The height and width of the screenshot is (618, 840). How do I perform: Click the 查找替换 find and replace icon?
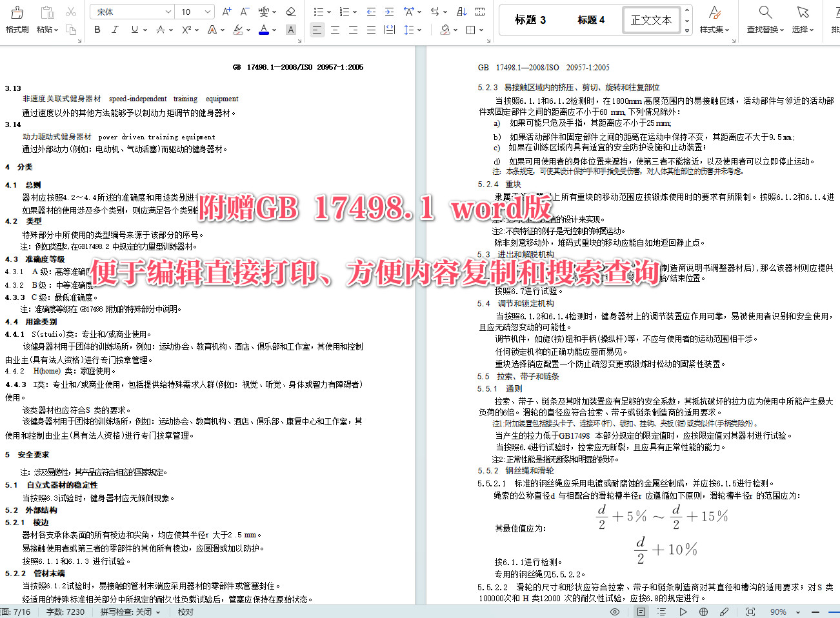click(x=765, y=19)
